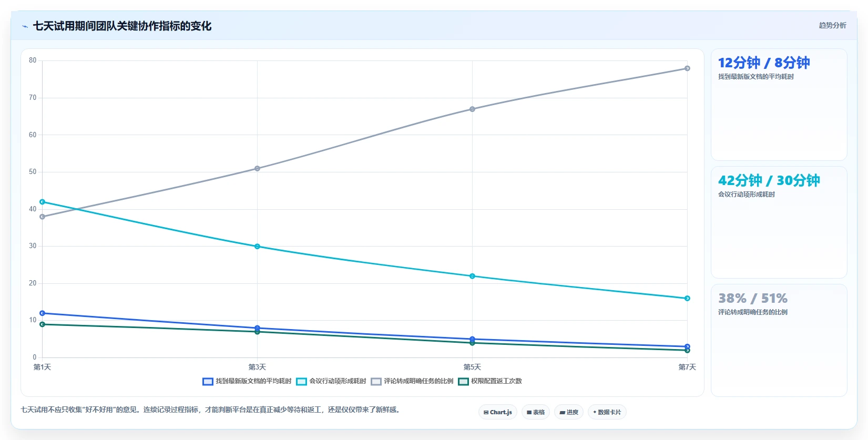This screenshot has height=440, width=868.
Task: Click the 数据卡片 chip
Action: pyautogui.click(x=607, y=412)
